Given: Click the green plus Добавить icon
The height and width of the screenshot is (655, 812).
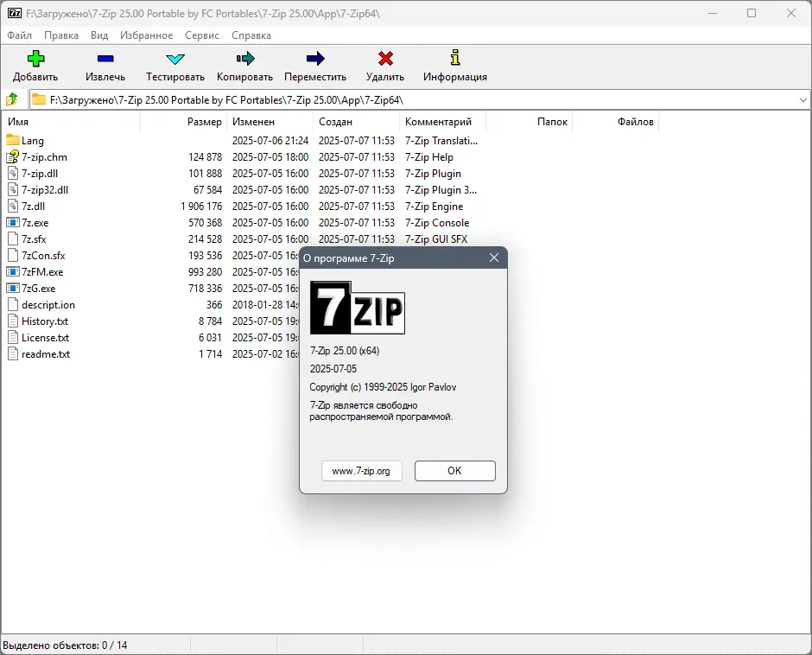Looking at the screenshot, I should 35,59.
